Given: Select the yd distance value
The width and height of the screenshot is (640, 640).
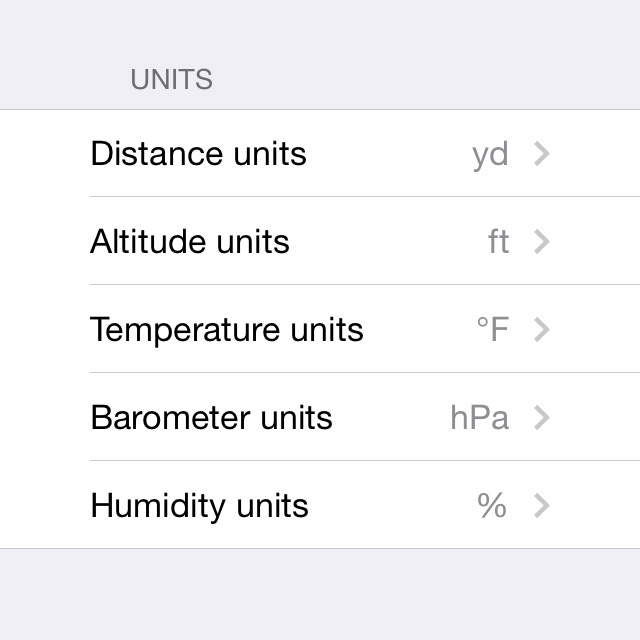Looking at the screenshot, I should tap(490, 155).
